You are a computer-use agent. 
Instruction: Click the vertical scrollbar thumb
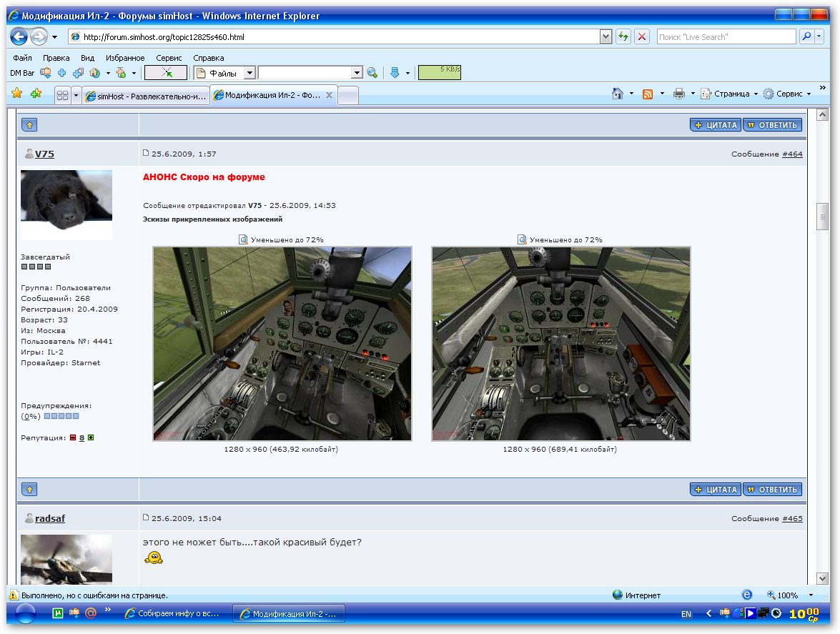pyautogui.click(x=822, y=217)
